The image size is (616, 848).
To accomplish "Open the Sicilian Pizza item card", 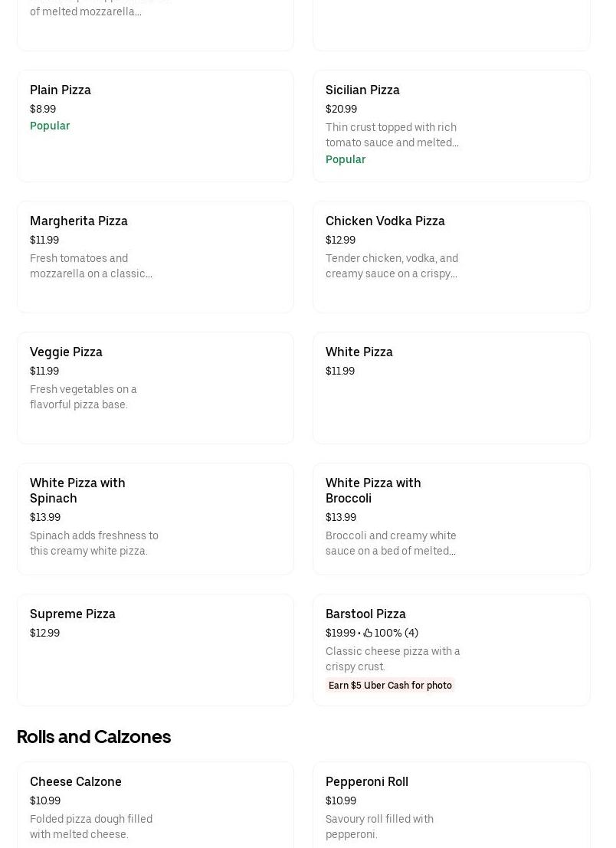I will (x=451, y=126).
